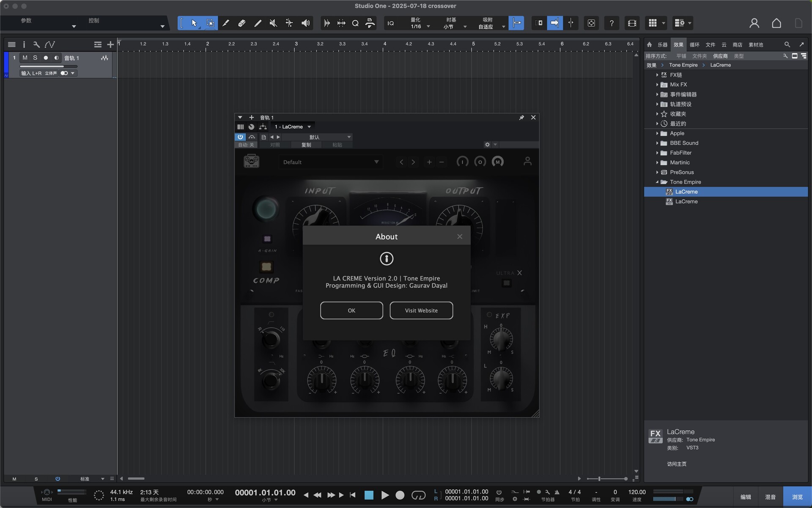Screen dimensions: 812x508
Task: Open the user account icon
Action: tap(754, 23)
